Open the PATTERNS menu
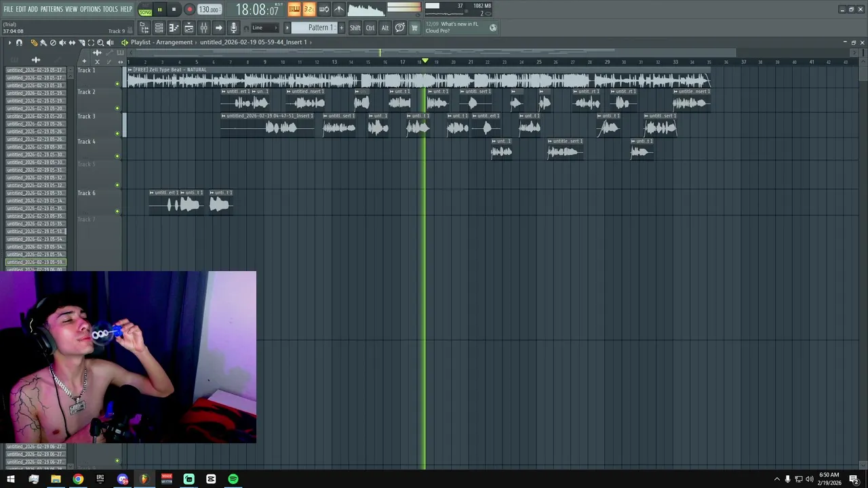868x488 pixels. click(x=52, y=9)
